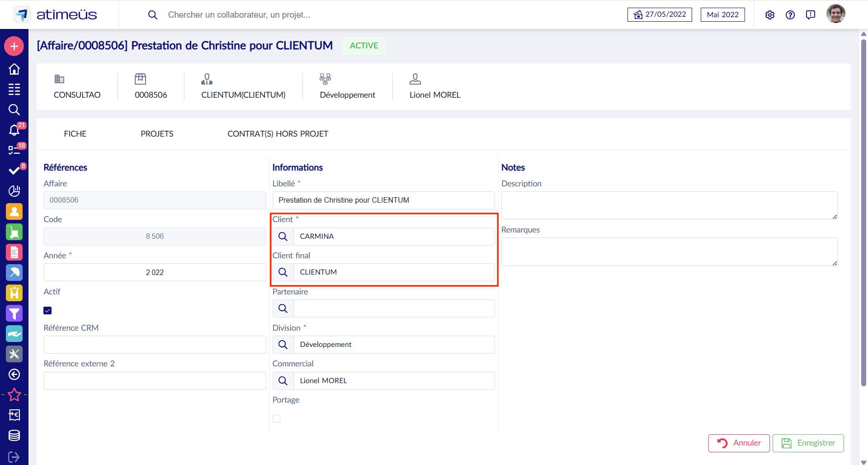Switch to CONTRAT(S) HORS PROJET tab

[278, 134]
